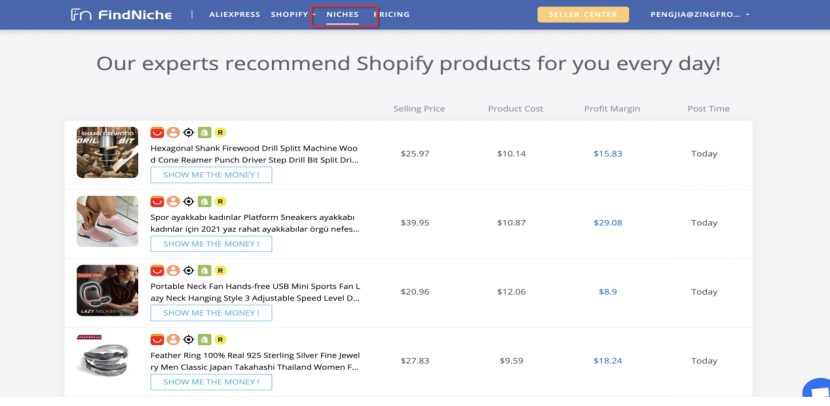This screenshot has width=830, height=406.
Task: Open the pink sneakers product thumbnail
Action: pyautogui.click(x=107, y=221)
